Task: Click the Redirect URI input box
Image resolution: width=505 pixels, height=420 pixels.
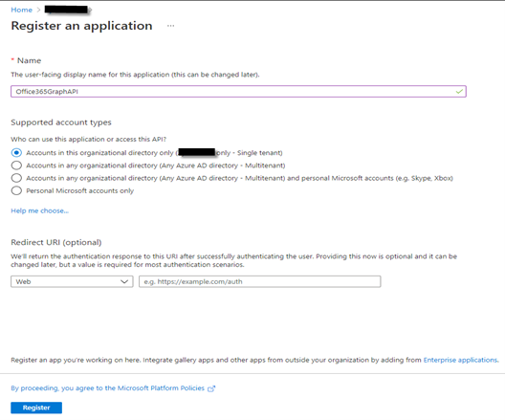Action: tap(260, 281)
